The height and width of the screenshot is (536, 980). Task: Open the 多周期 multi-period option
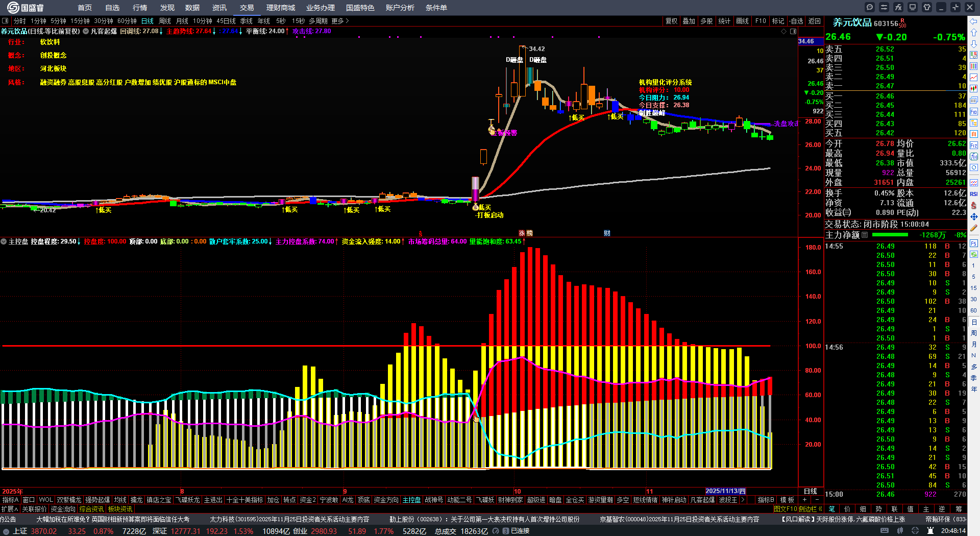318,21
